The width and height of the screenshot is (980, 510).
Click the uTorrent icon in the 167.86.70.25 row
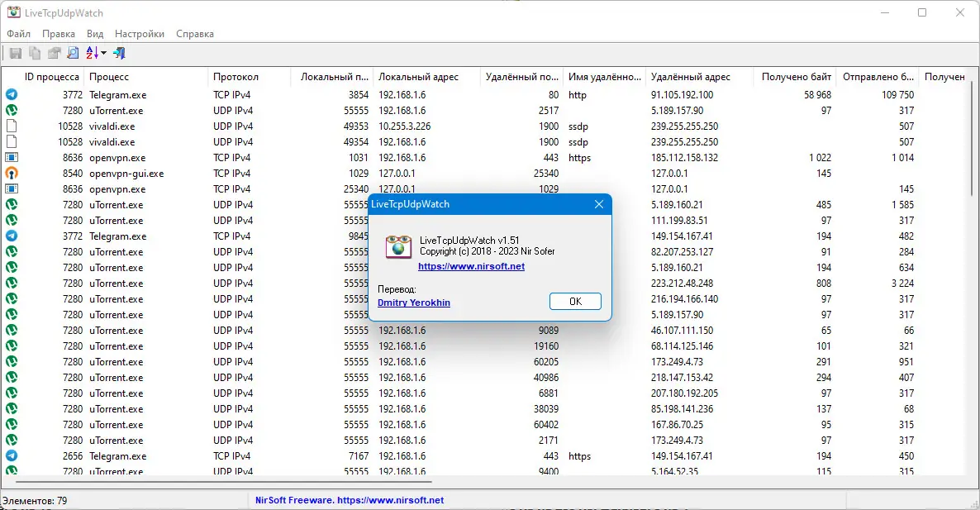click(x=12, y=424)
